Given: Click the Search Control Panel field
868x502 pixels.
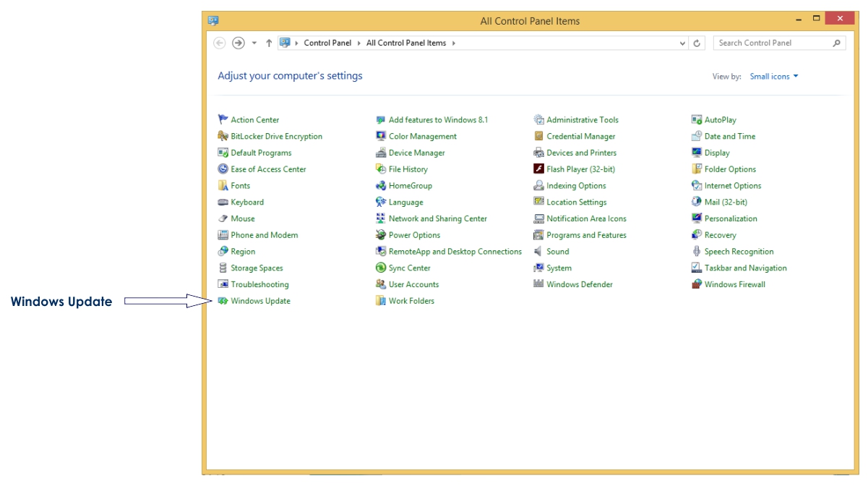Looking at the screenshot, I should tap(779, 43).
